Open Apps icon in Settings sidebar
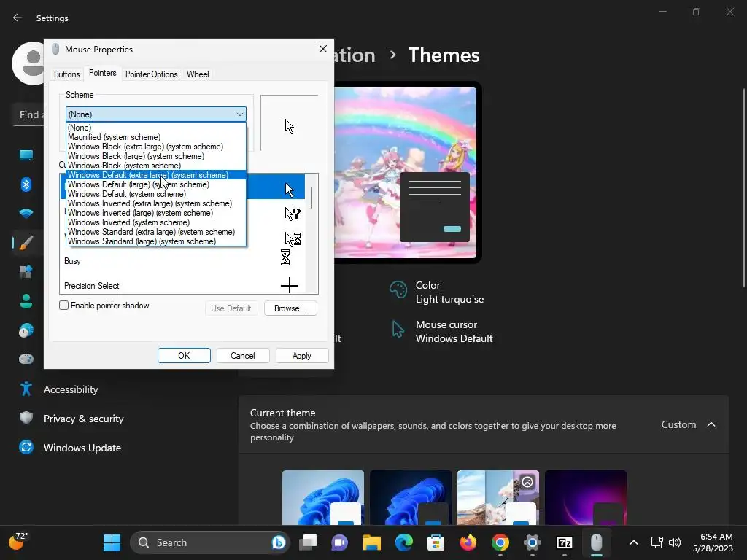Screen dimensions: 747x560 [26, 272]
